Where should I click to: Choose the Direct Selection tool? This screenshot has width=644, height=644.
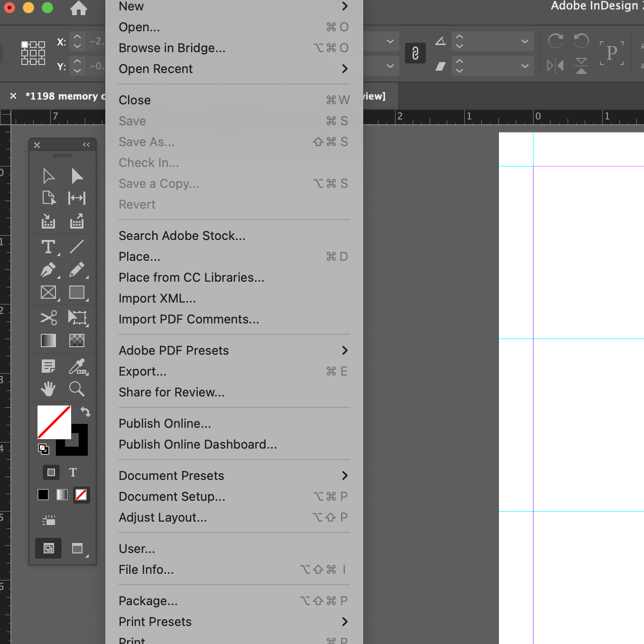click(77, 175)
